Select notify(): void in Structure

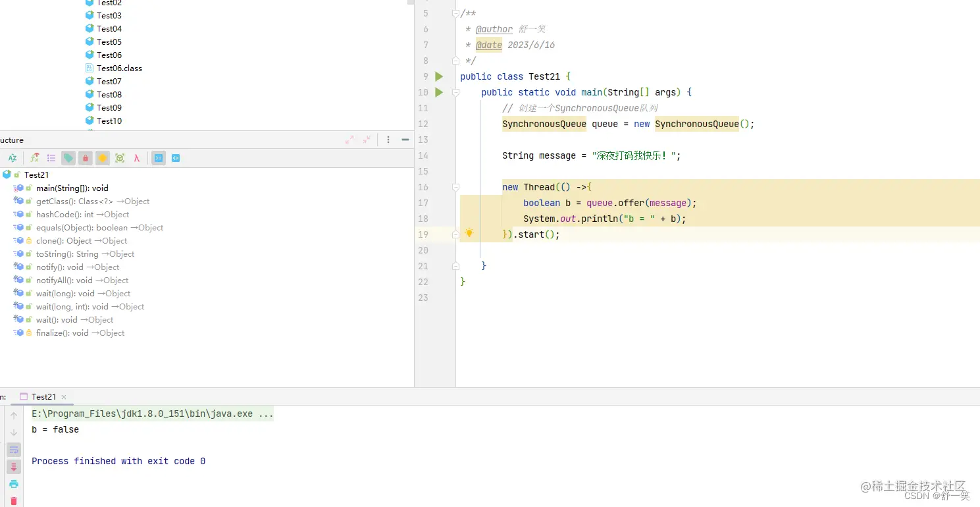(x=78, y=267)
